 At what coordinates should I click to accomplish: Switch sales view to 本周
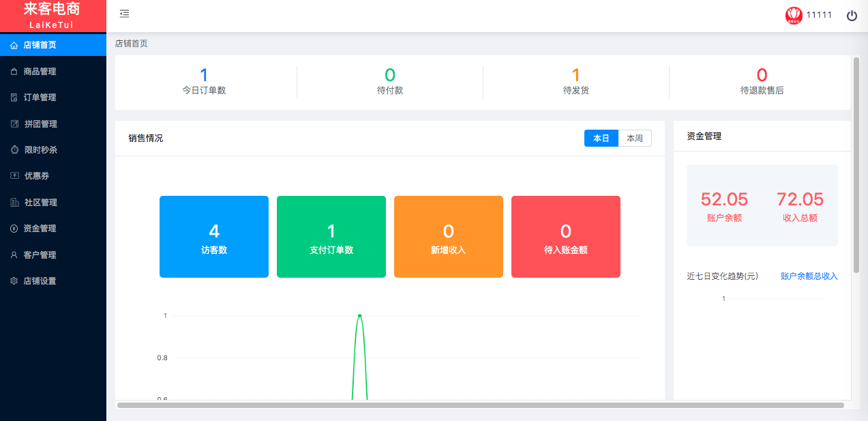click(x=635, y=139)
